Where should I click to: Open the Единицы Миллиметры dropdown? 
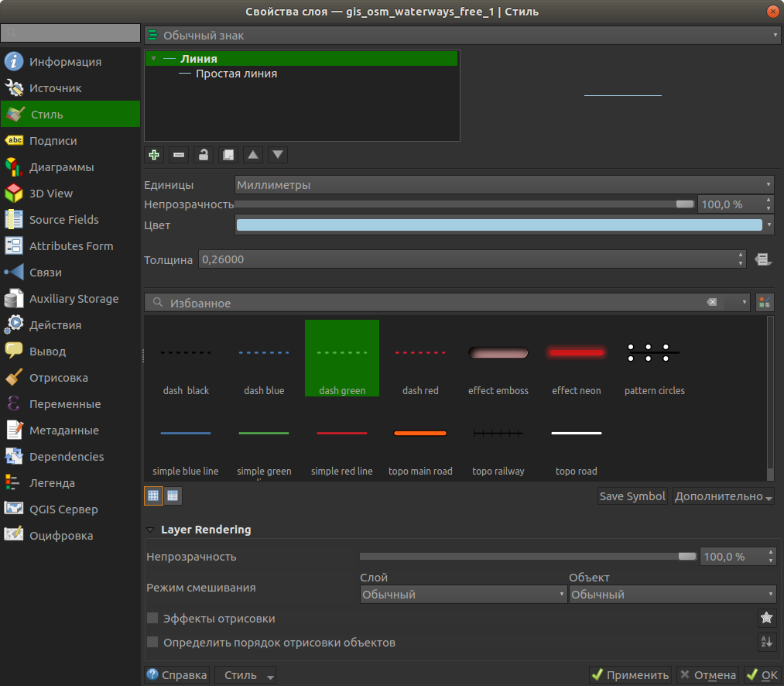point(504,185)
